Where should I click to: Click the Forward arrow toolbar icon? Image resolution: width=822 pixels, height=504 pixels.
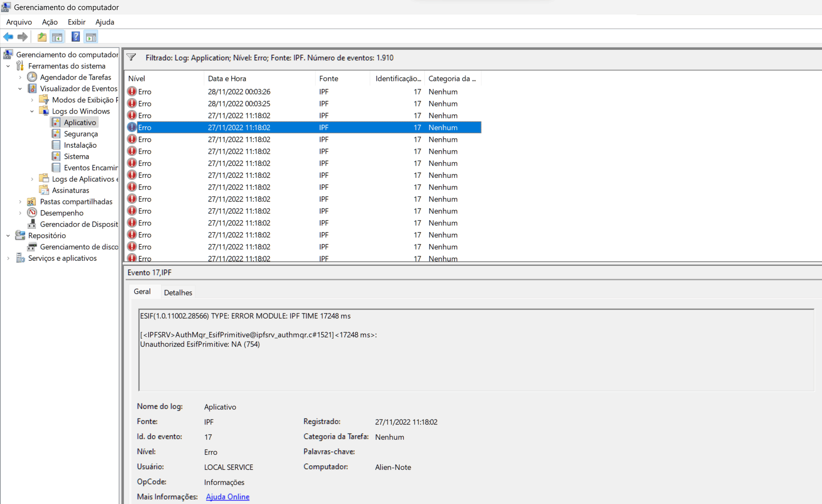click(x=22, y=37)
